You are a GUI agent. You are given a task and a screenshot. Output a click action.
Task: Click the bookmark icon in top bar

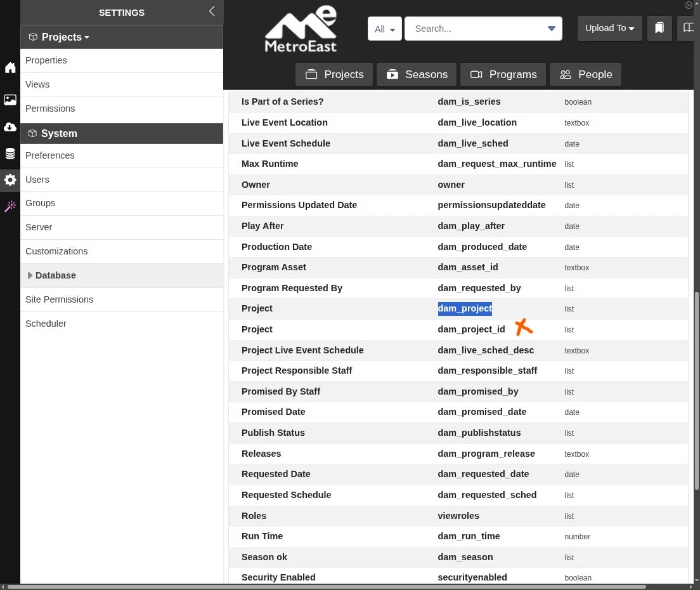point(659,29)
